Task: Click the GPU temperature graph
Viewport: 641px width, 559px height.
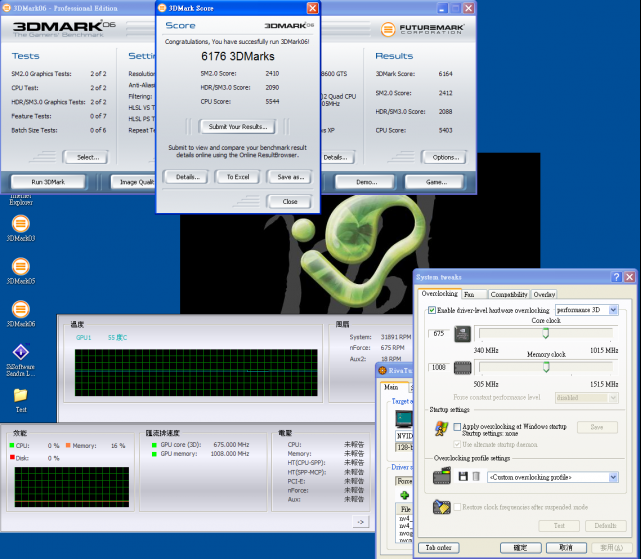Action: 196,373
